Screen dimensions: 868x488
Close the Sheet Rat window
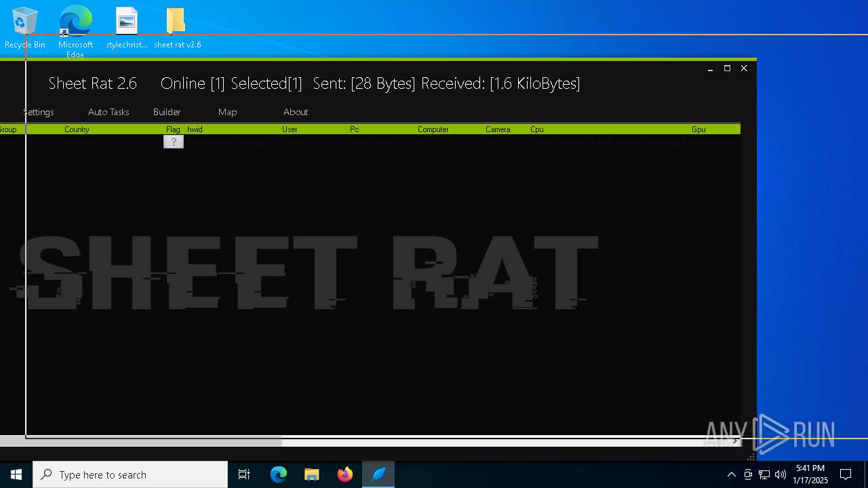tap(744, 68)
